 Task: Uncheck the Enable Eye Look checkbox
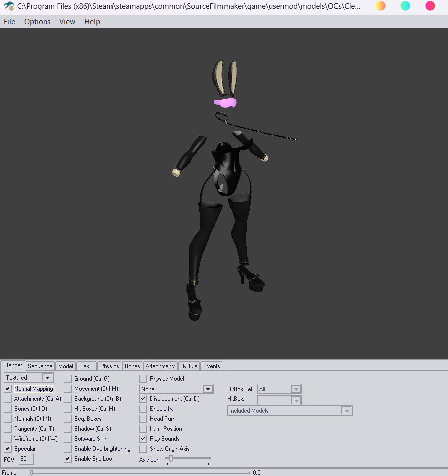click(68, 458)
